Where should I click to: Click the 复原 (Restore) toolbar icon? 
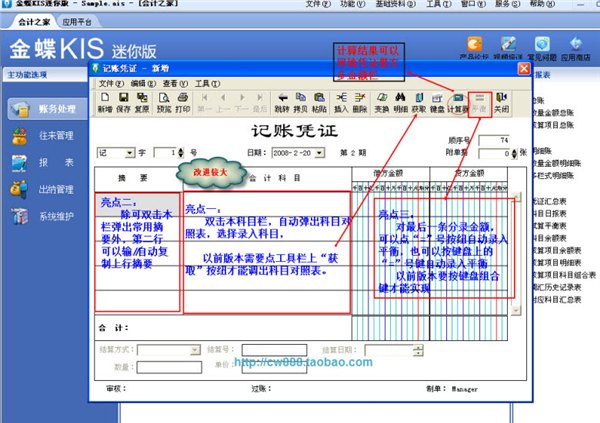(x=142, y=103)
